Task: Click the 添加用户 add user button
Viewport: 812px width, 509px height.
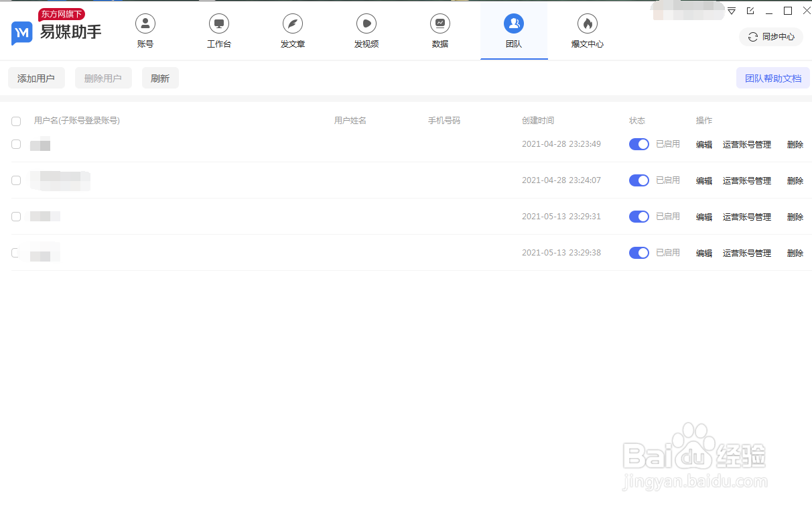Action: click(x=36, y=78)
